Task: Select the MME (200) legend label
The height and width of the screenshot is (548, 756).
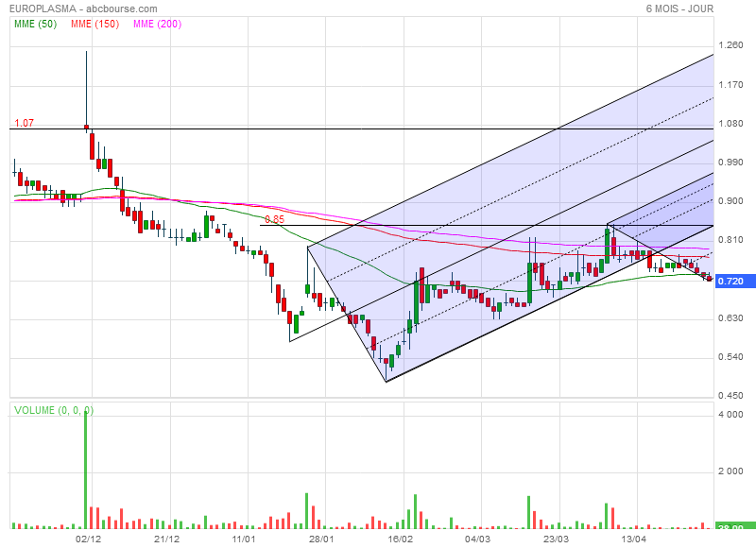Action: click(157, 25)
